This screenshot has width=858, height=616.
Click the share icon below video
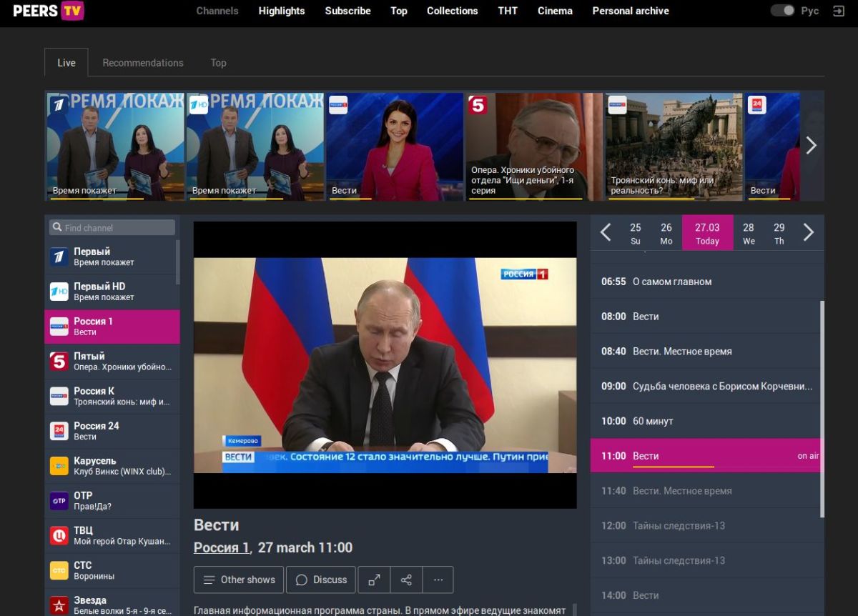pyautogui.click(x=406, y=580)
